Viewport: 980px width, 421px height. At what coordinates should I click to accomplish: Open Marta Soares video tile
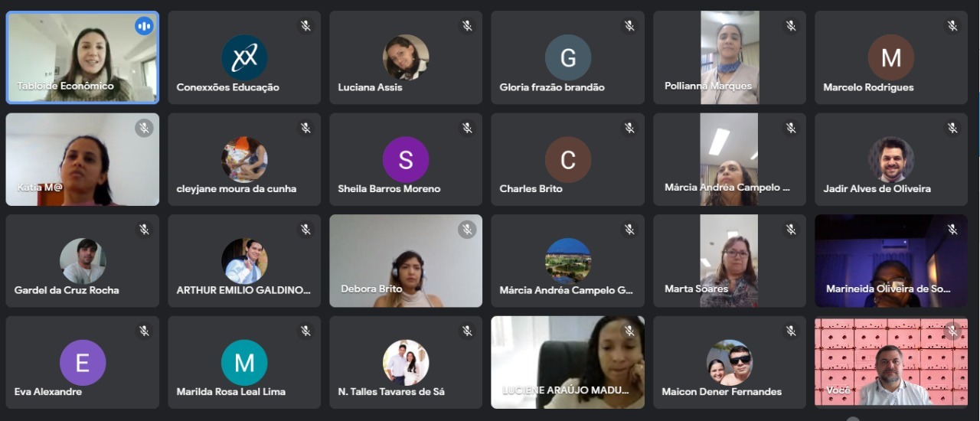pyautogui.click(x=730, y=260)
